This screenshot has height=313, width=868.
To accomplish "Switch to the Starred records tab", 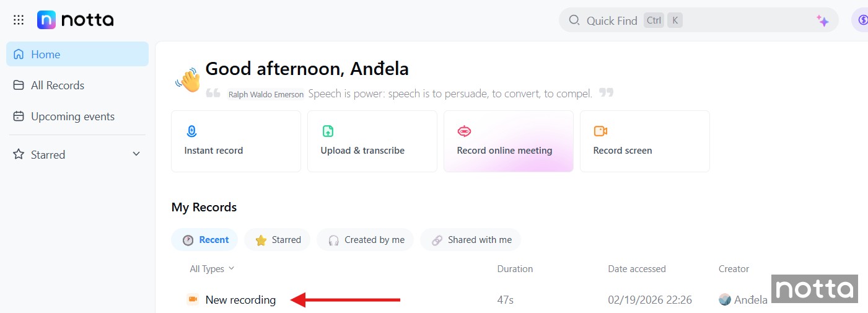I will 278,239.
